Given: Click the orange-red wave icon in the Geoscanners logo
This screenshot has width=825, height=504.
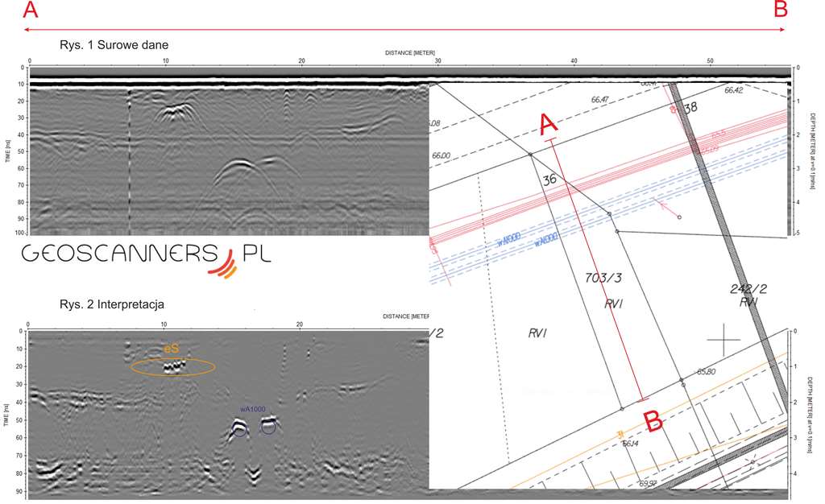Looking at the screenshot, I should coord(224,264).
